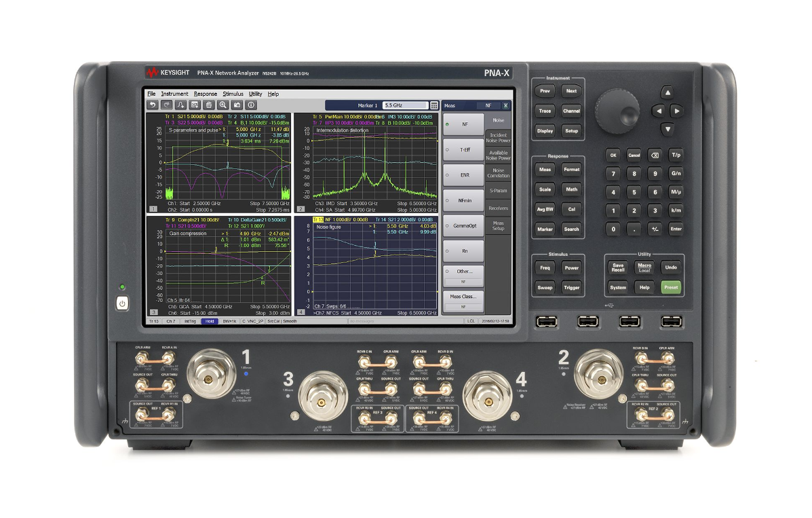Click the Meas Class button
This screenshot has width=812, height=518.
[463, 297]
